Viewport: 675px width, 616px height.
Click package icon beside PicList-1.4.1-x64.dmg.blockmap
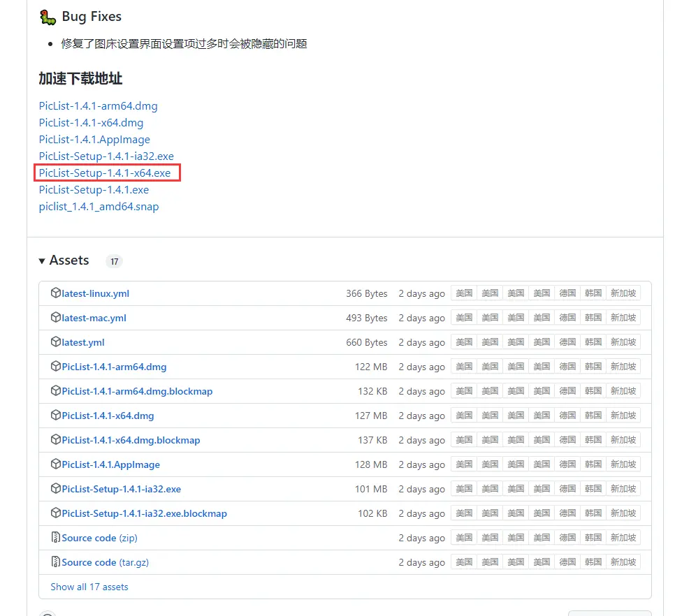point(55,439)
